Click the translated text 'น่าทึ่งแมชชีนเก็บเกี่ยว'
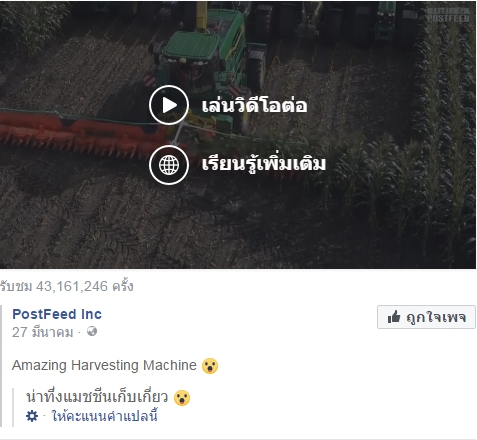The height and width of the screenshot is (440, 477). 97,397
